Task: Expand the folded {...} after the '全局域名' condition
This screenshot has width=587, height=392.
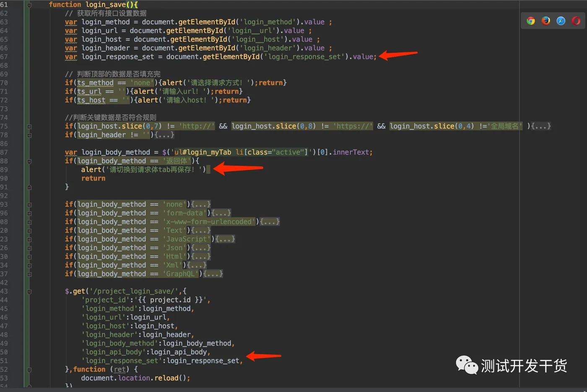Action: 541,126
